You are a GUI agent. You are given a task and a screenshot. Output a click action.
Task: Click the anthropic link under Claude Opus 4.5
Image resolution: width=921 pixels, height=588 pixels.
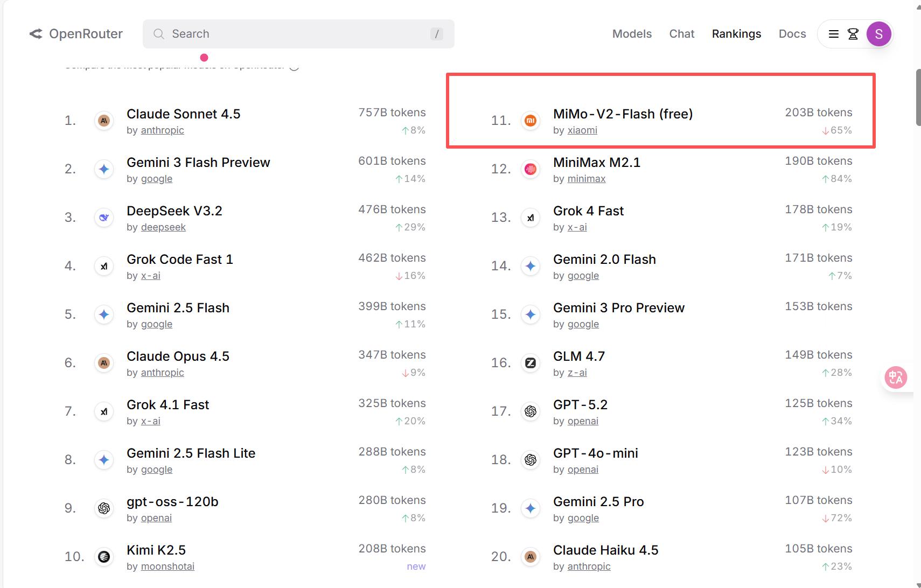pyautogui.click(x=163, y=373)
